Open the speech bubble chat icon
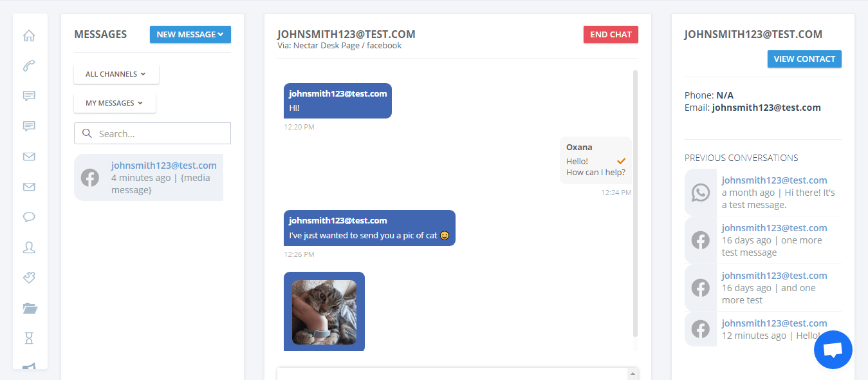 click(x=29, y=217)
